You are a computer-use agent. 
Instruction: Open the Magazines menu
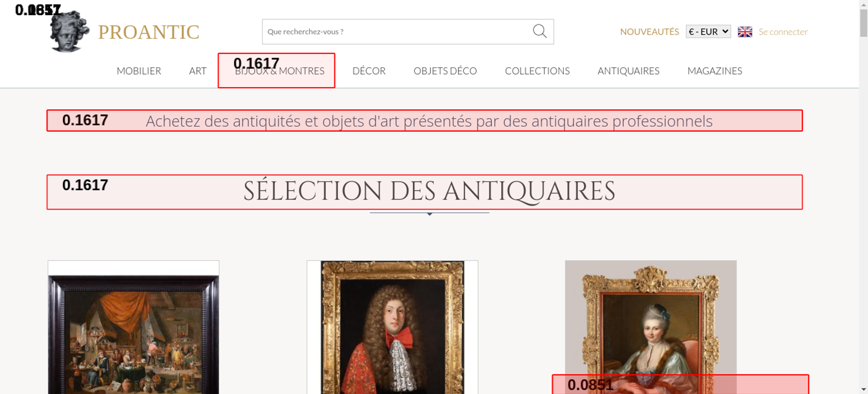click(x=714, y=71)
